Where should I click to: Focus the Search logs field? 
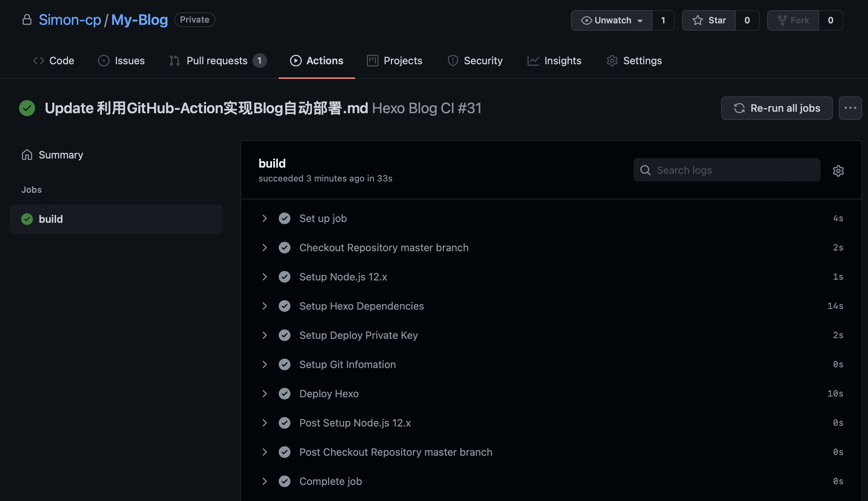[727, 170]
